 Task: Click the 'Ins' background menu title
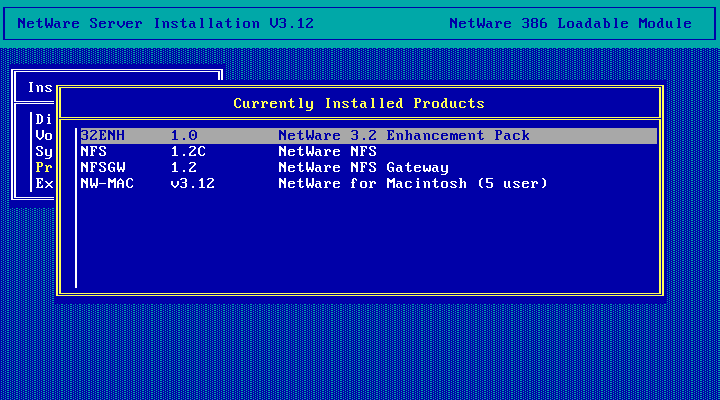[40, 87]
